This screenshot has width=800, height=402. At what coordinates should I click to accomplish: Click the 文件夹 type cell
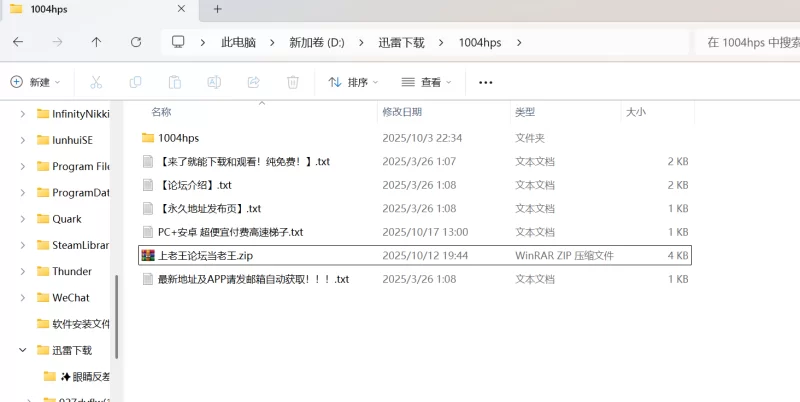pyautogui.click(x=530, y=138)
